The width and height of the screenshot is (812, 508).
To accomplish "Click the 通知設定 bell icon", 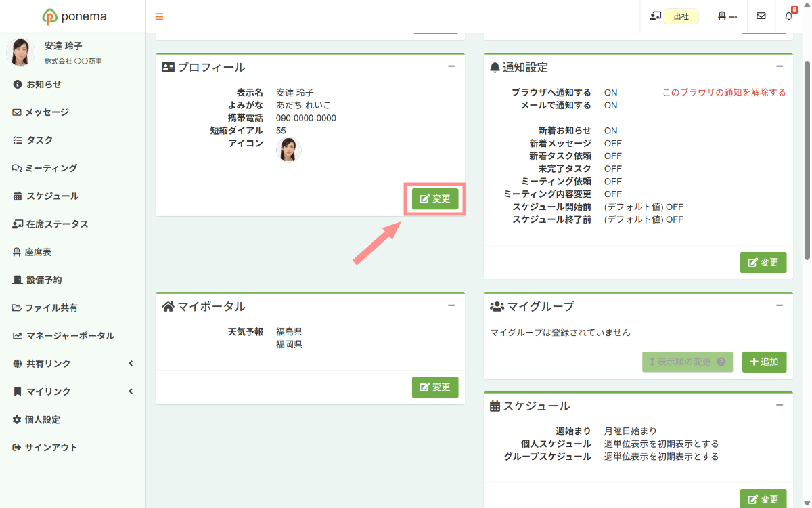I will pos(495,67).
